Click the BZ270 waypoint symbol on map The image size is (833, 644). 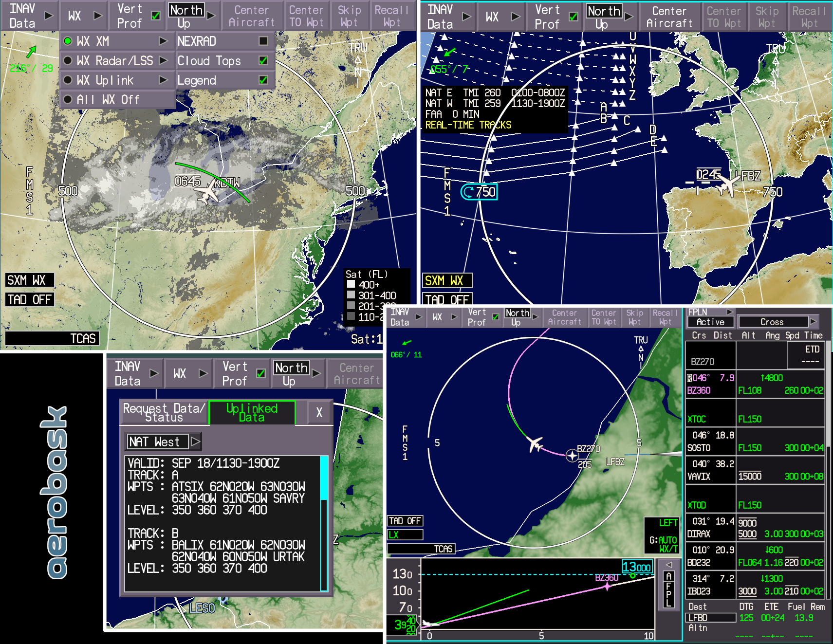tap(572, 456)
